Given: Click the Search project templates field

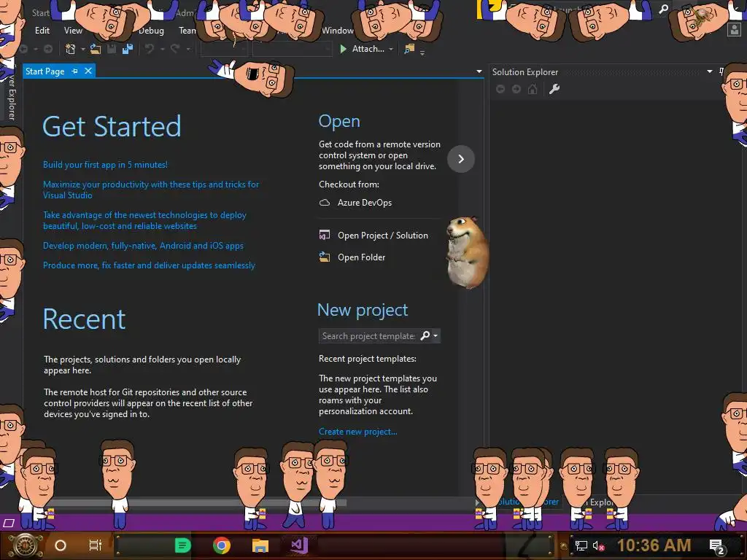Looking at the screenshot, I should pyautogui.click(x=368, y=335).
